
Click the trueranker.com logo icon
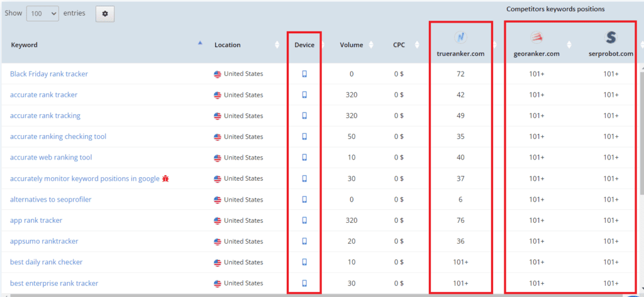460,38
